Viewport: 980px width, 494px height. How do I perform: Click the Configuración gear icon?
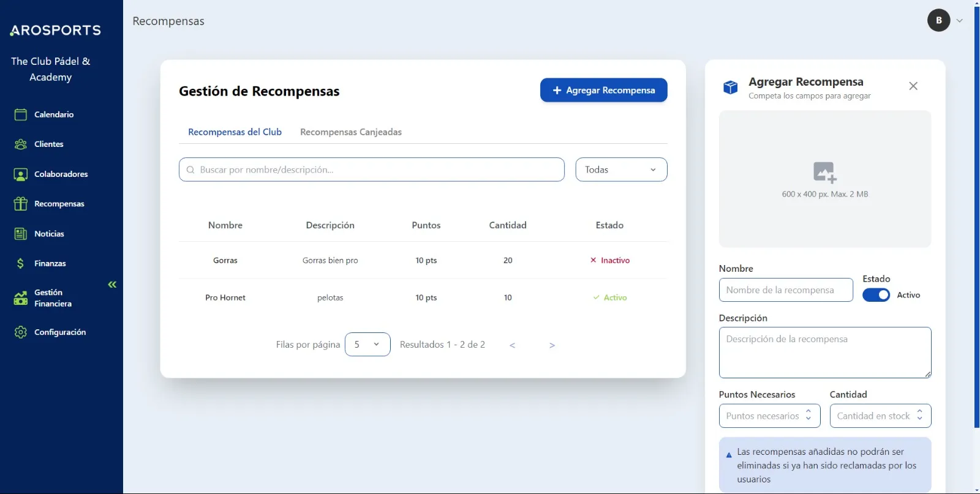21,332
